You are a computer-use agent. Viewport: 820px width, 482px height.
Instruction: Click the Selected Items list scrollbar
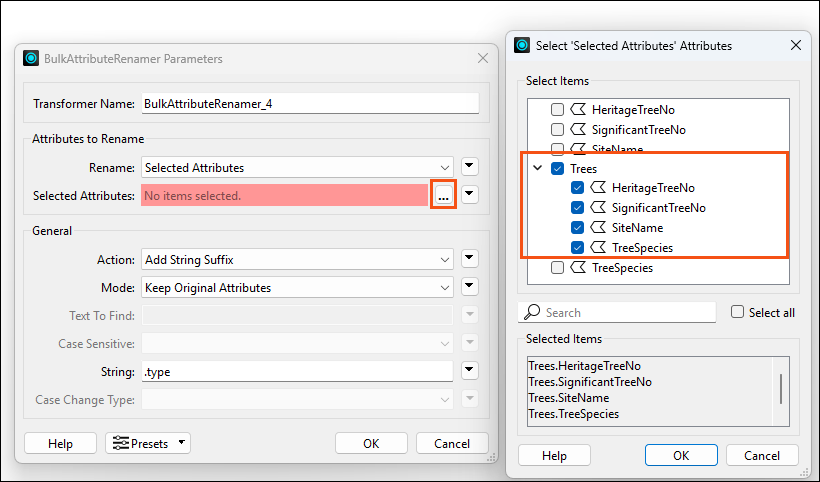[x=781, y=389]
